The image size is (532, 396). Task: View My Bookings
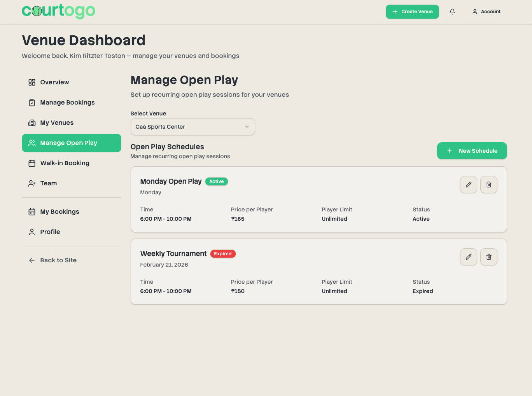pos(59,212)
